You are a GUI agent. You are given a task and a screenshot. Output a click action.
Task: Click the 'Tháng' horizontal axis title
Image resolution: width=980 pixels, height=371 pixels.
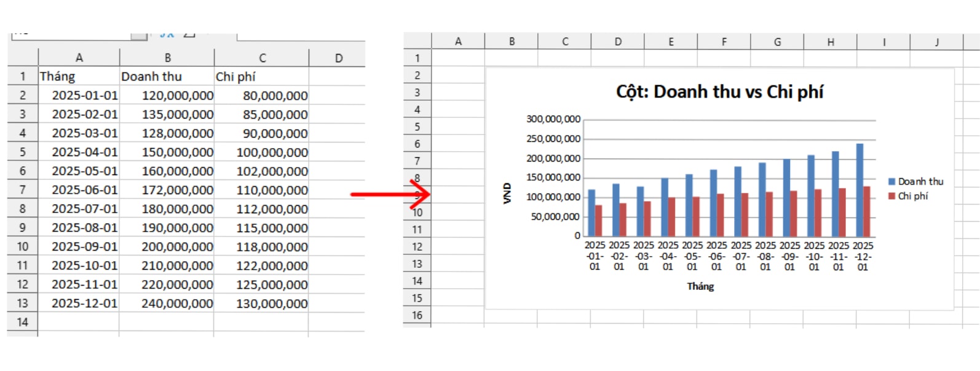(700, 287)
